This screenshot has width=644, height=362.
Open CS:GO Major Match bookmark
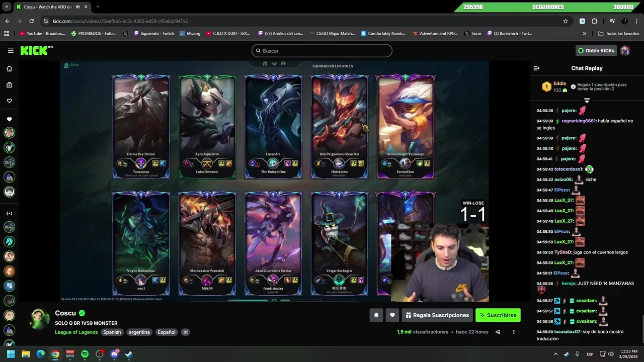click(332, 34)
